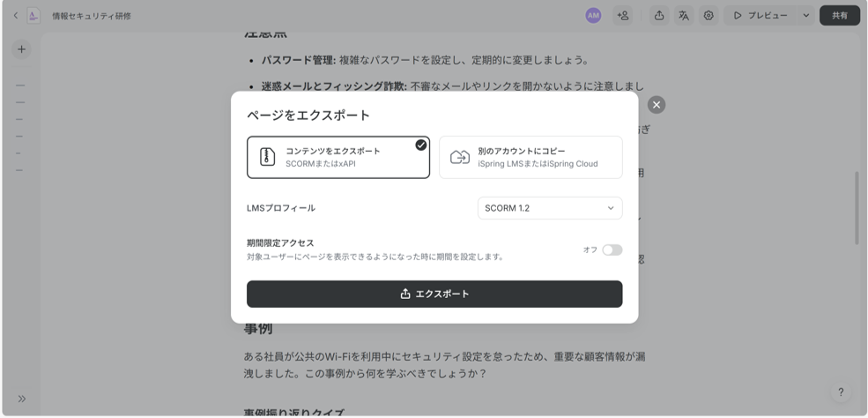868x418 pixels.
Task: Click the cloud copy icon in second card
Action: (459, 157)
